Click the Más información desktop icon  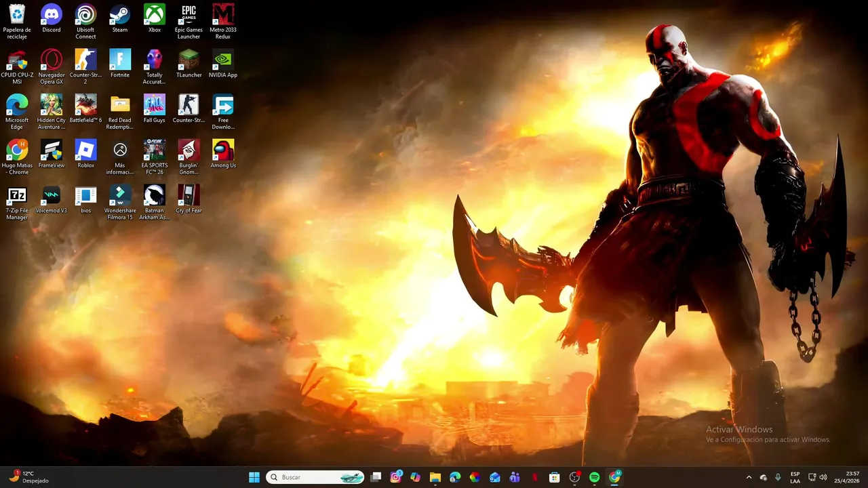120,157
